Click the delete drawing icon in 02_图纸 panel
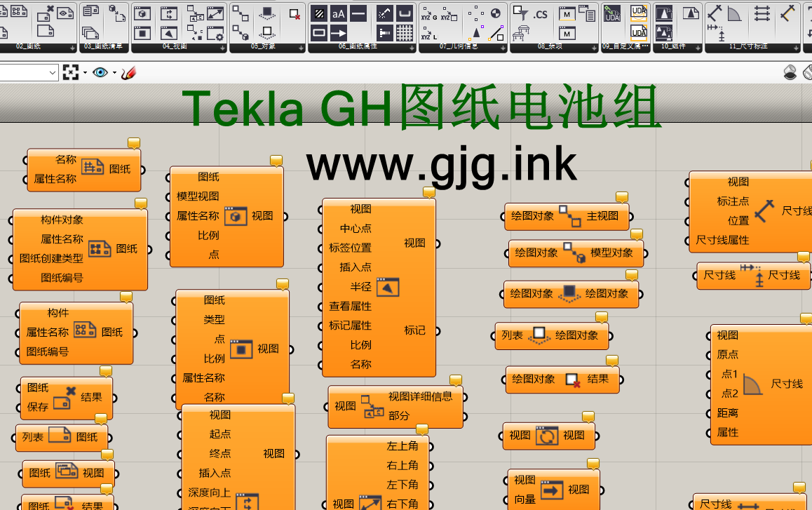The image size is (812, 510). click(x=46, y=13)
